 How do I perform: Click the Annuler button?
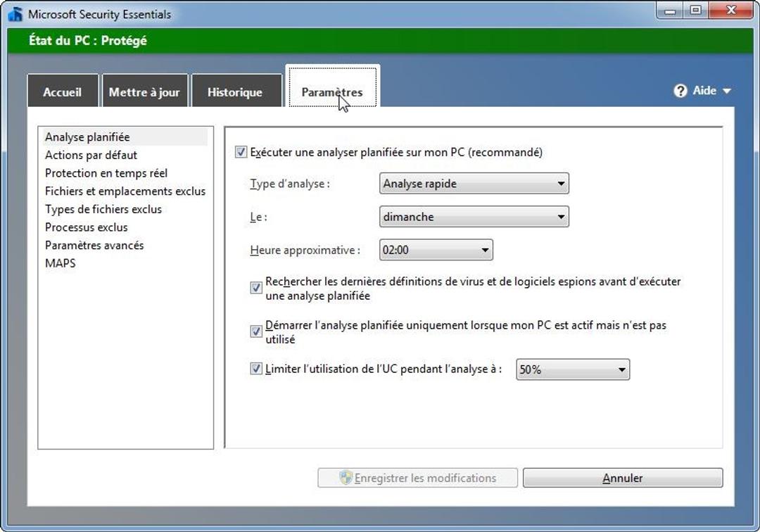click(622, 477)
